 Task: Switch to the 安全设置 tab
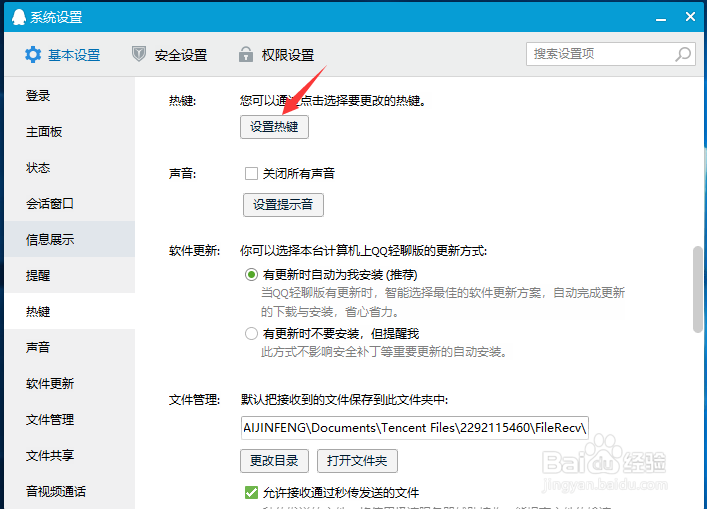click(170, 55)
